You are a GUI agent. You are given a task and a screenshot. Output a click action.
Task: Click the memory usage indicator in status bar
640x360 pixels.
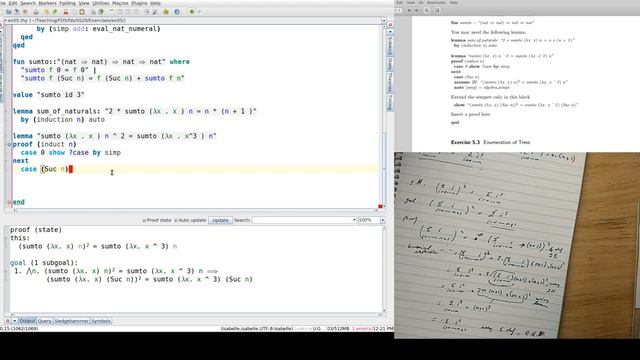click(338, 329)
